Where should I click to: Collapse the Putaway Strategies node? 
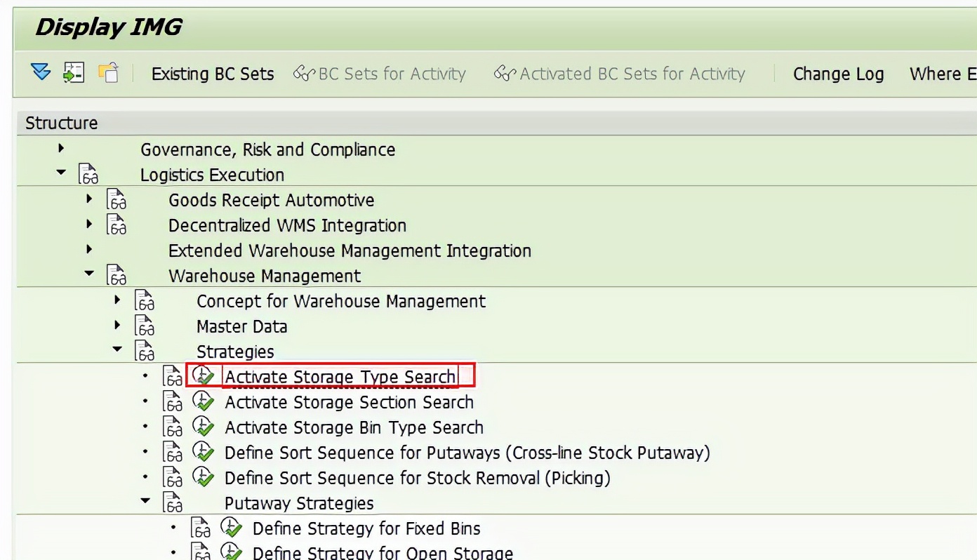[x=145, y=502]
